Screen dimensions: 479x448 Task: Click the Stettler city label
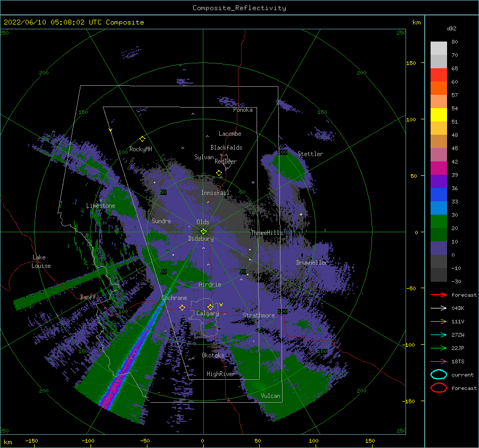tap(310, 154)
